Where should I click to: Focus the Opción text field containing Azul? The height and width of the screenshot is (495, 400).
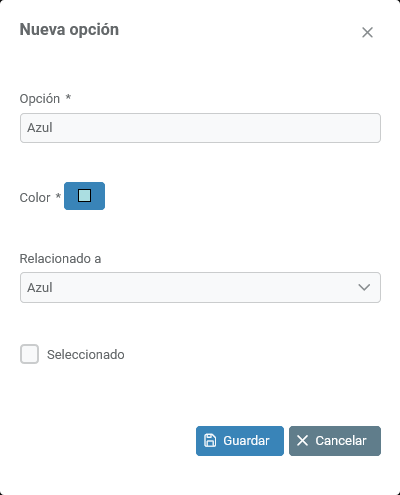[x=200, y=128]
